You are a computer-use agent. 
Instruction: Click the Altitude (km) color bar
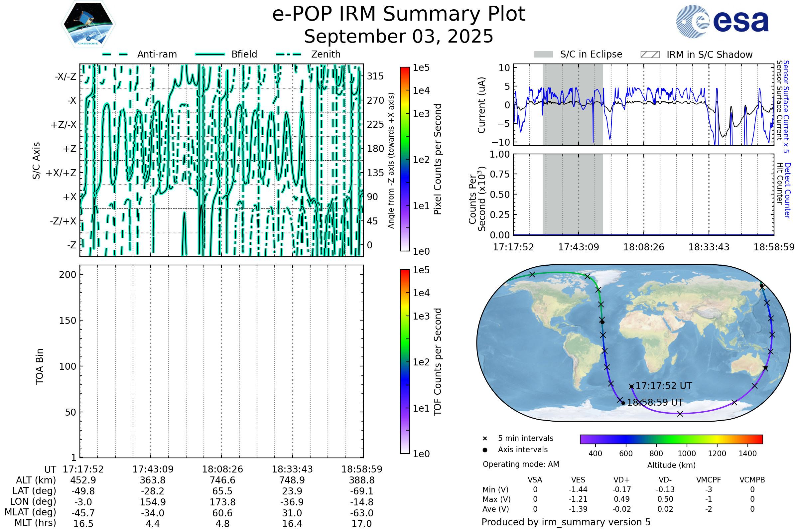click(671, 439)
